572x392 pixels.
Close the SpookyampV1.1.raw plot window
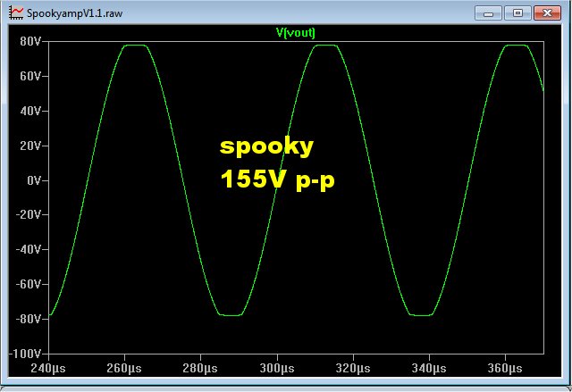point(547,13)
